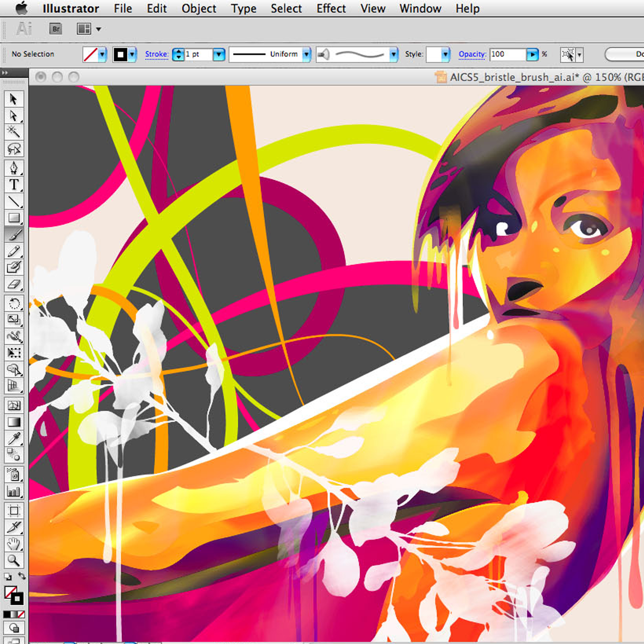Reset to default fill and stroke
The width and height of the screenshot is (644, 644).
8,577
